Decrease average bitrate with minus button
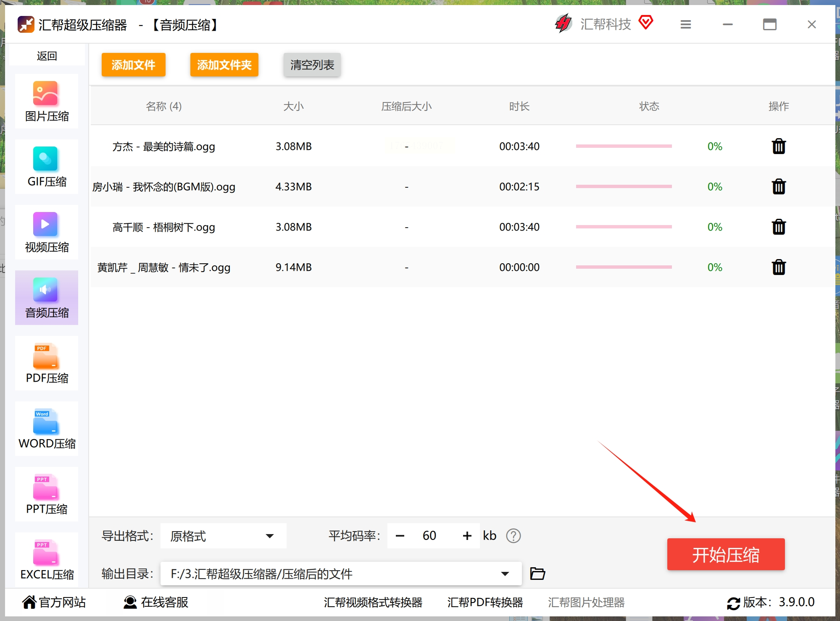Screen dimensions: 840x621 pos(400,536)
